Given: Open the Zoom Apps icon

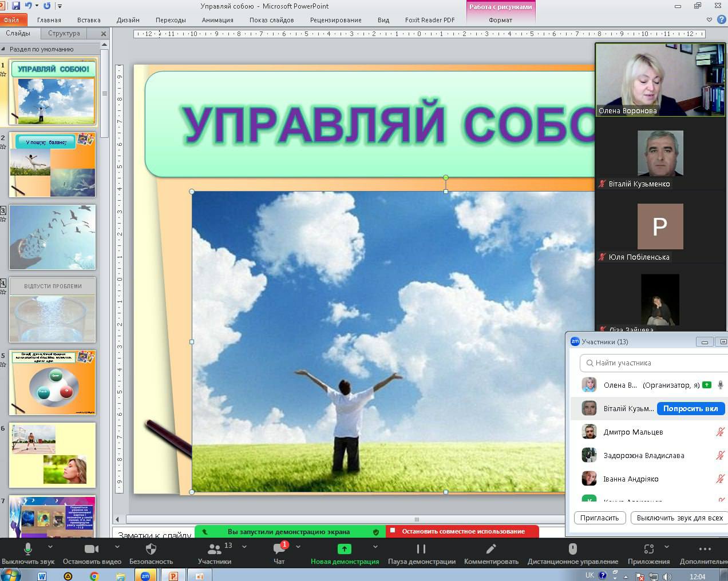Looking at the screenshot, I should (x=648, y=549).
